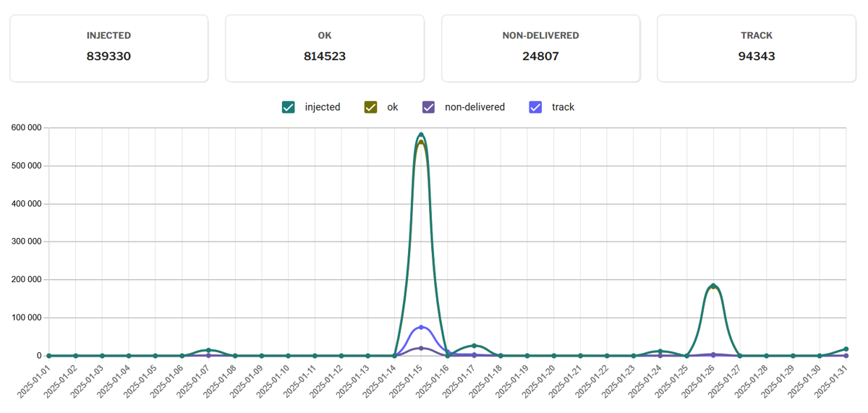Uncheck the injected series checkbox

pos(289,107)
